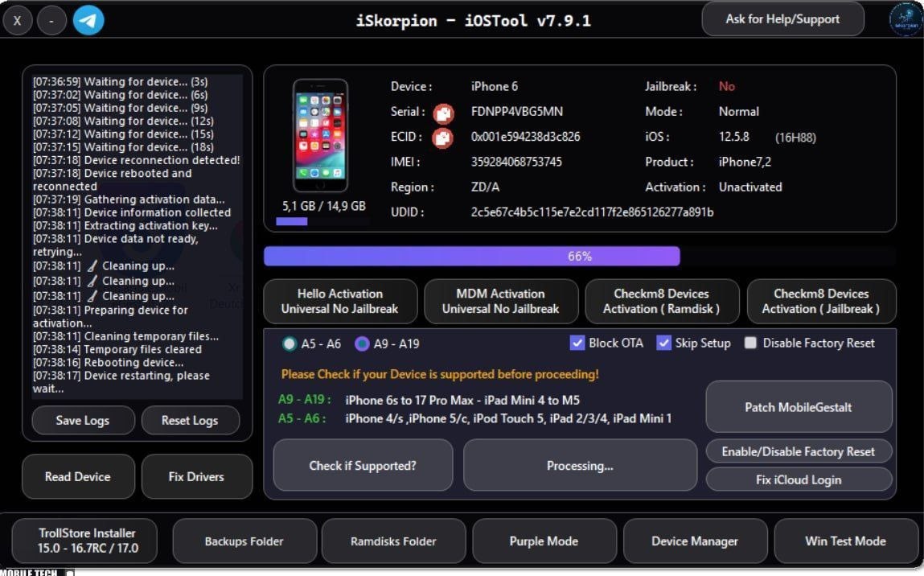Click Enable/Disable Factory Reset button
Image resolution: width=924 pixels, height=576 pixels.
[799, 451]
